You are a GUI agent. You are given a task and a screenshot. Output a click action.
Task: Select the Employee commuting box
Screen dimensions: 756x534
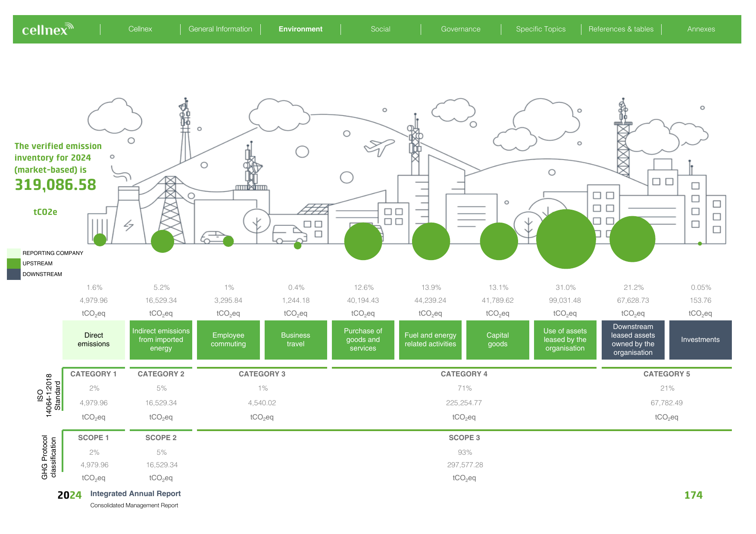coord(228,340)
